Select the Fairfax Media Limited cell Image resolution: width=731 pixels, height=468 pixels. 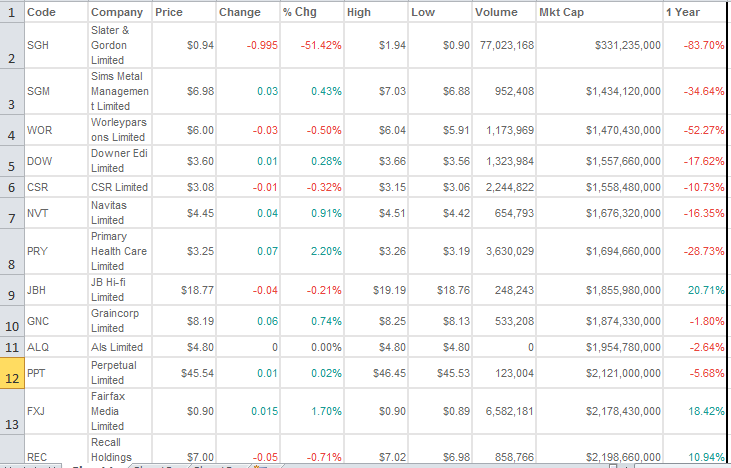pos(120,411)
